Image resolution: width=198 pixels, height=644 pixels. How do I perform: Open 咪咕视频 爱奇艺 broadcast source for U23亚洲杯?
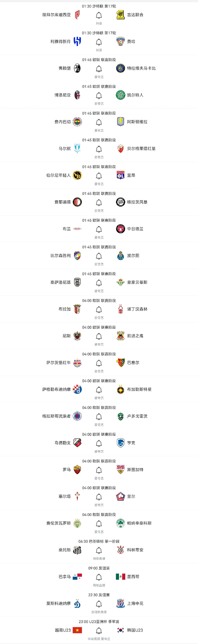99,639
